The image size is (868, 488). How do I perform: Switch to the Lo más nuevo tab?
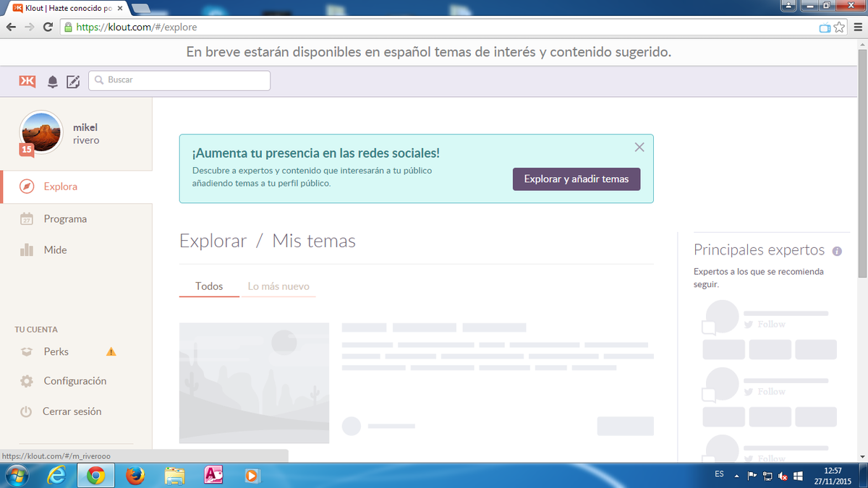278,286
